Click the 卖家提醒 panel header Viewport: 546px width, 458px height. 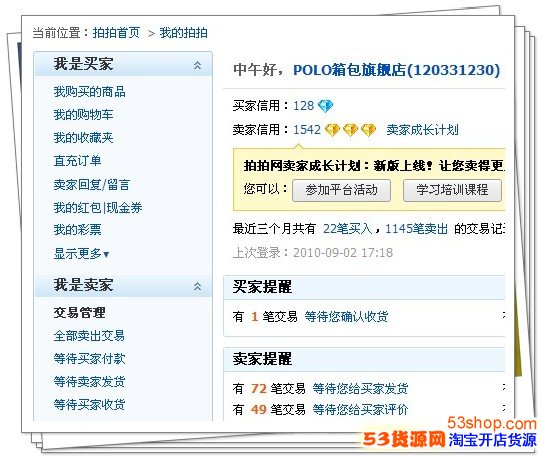tap(364, 359)
